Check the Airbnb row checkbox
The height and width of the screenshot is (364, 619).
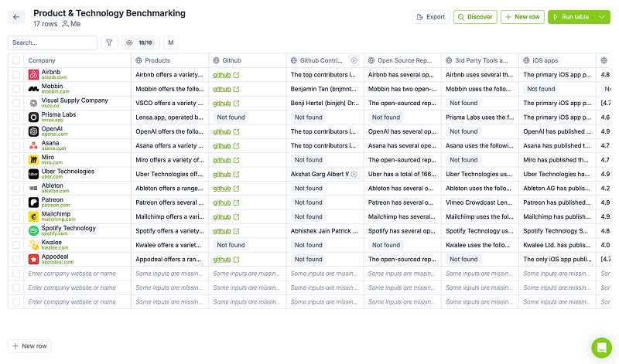16,74
